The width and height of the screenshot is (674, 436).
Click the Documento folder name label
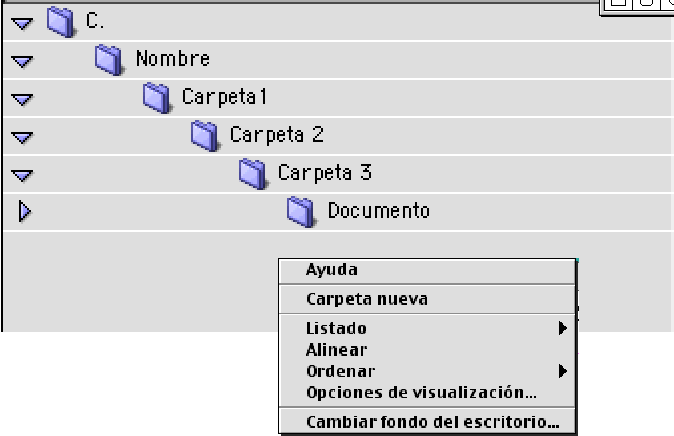[378, 211]
